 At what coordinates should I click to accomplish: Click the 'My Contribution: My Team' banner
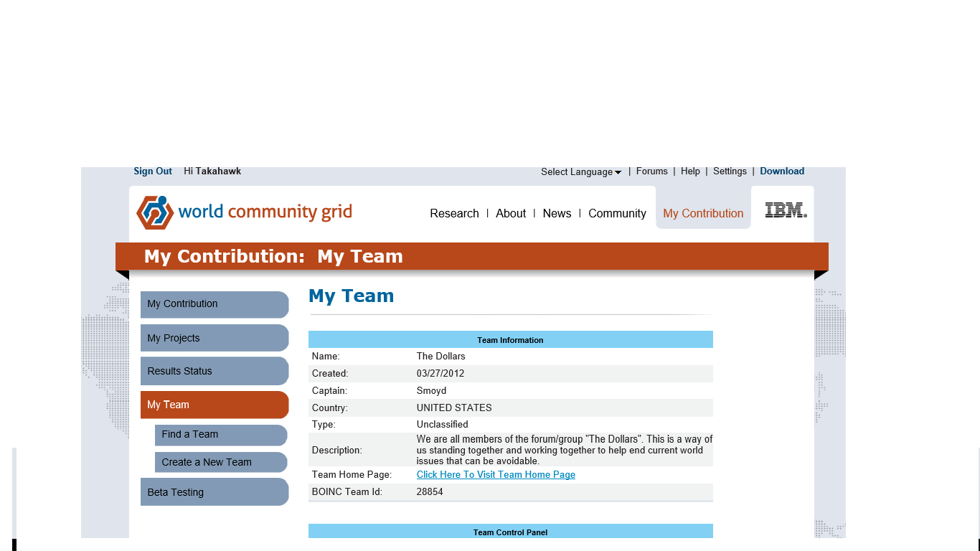pos(472,256)
